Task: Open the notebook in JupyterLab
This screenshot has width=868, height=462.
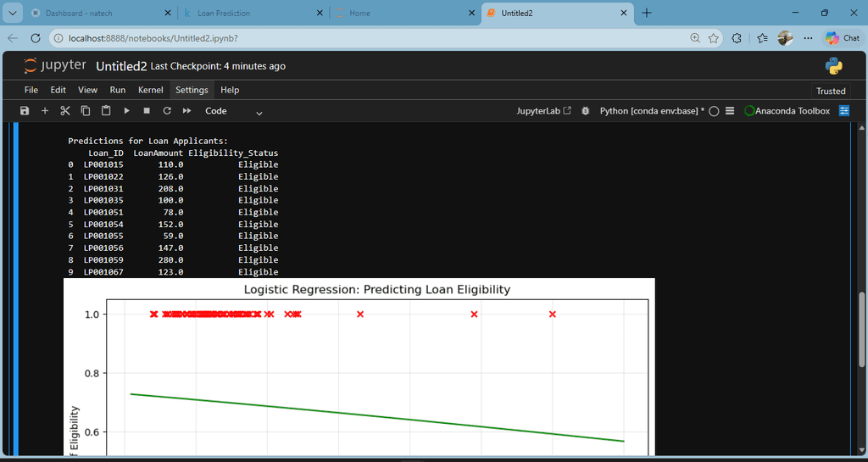Action: pyautogui.click(x=543, y=111)
